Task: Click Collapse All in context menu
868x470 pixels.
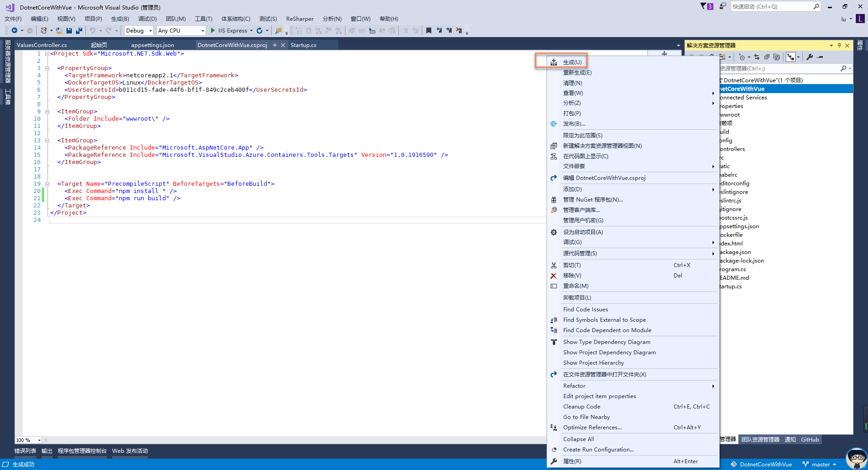Action: tap(633, 439)
